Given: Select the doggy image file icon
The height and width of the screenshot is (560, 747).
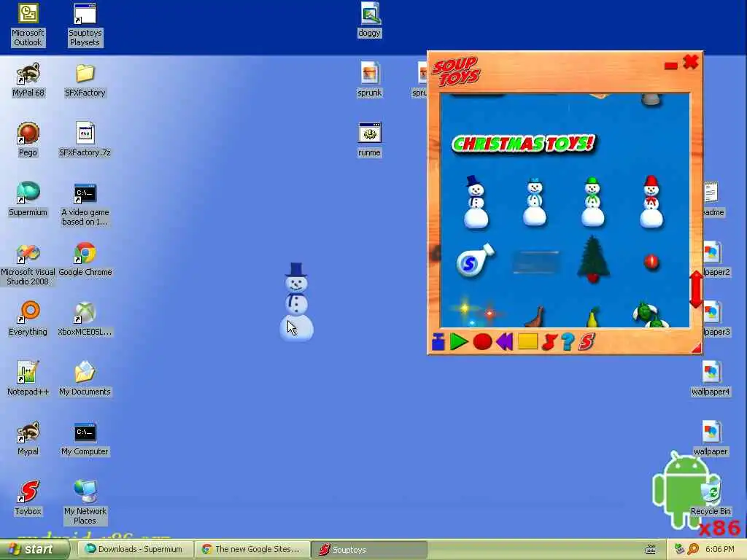Looking at the screenshot, I should click(x=370, y=20).
